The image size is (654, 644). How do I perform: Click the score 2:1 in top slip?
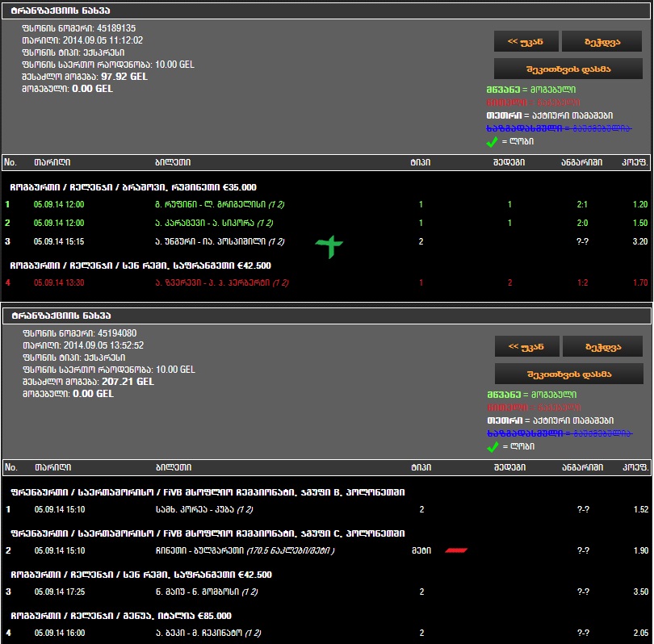click(x=582, y=204)
